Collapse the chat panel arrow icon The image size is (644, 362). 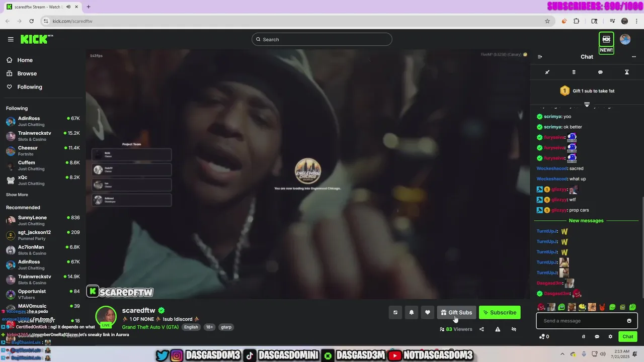click(x=540, y=57)
